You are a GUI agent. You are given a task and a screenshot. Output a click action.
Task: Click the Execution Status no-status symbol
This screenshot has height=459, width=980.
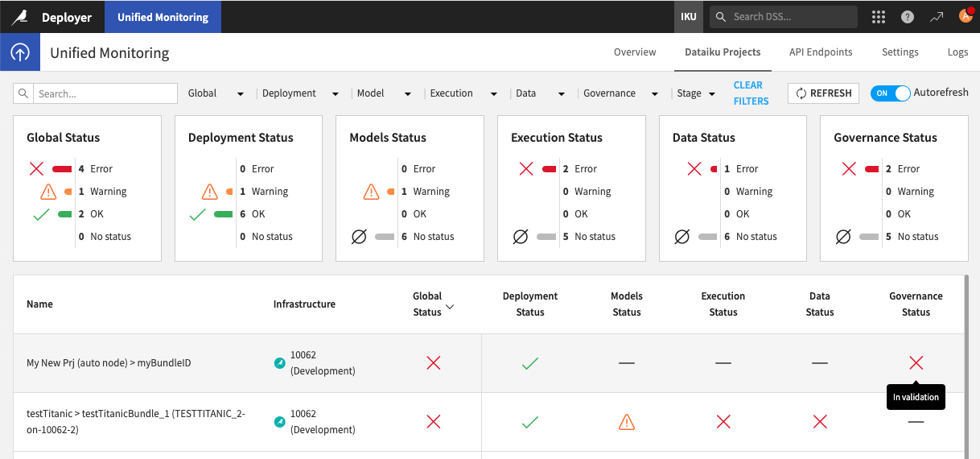click(521, 237)
